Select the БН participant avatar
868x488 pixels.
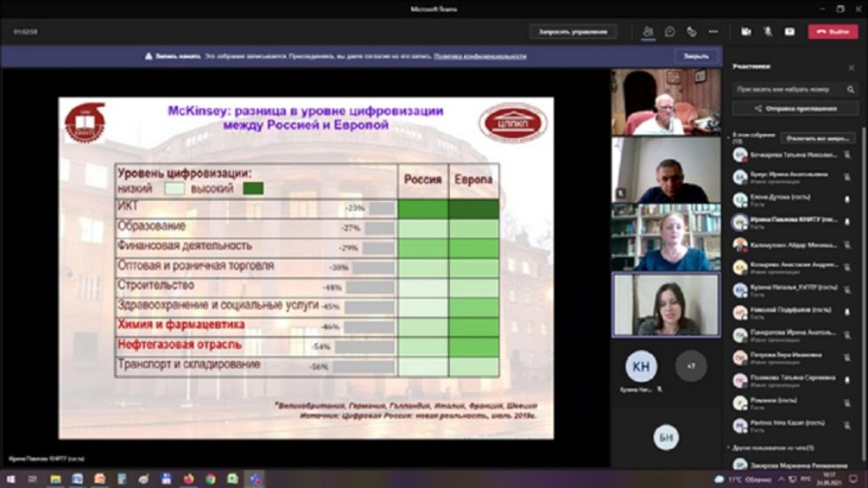coord(666,438)
